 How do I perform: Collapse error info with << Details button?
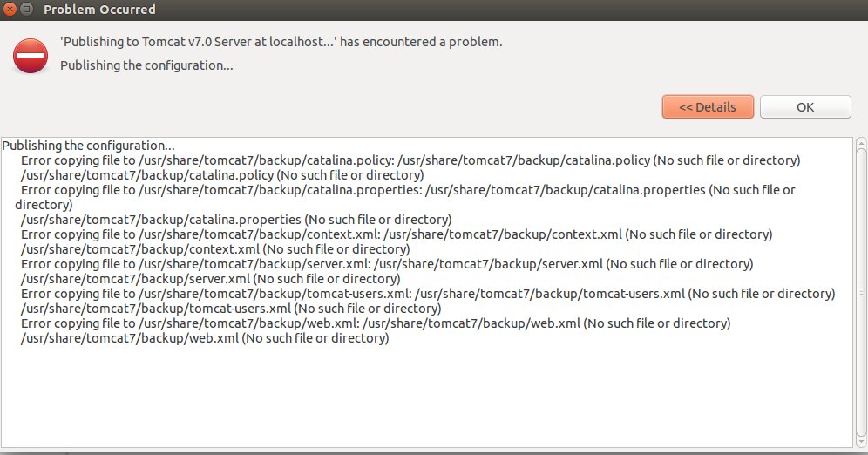click(x=708, y=107)
